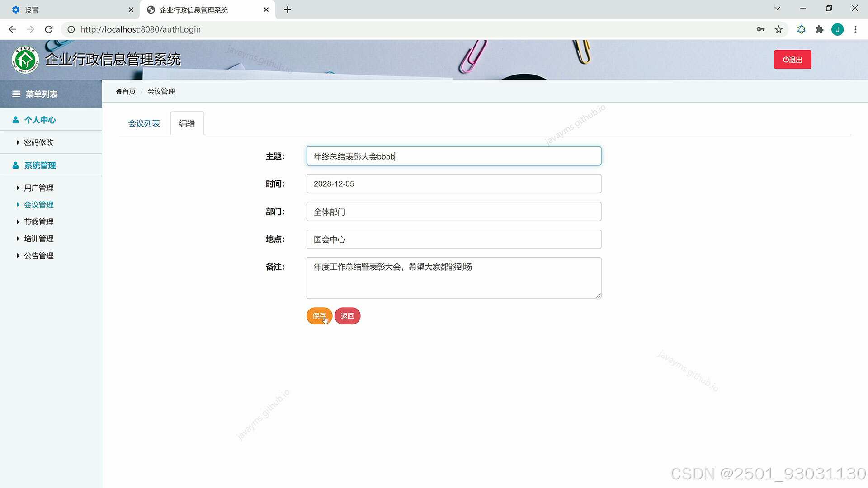Click the browser forward arrow
868x488 pixels.
pyautogui.click(x=30, y=29)
